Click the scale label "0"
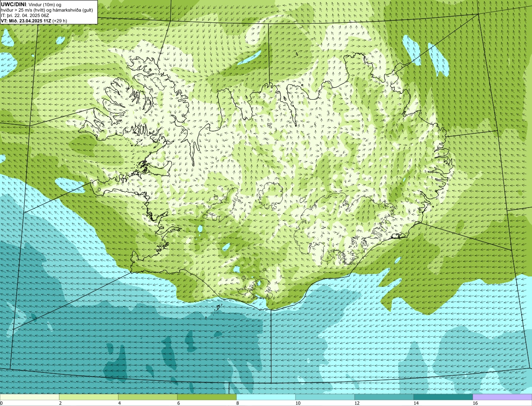Screen dimensions: 532x406 click(x=1, y=403)
